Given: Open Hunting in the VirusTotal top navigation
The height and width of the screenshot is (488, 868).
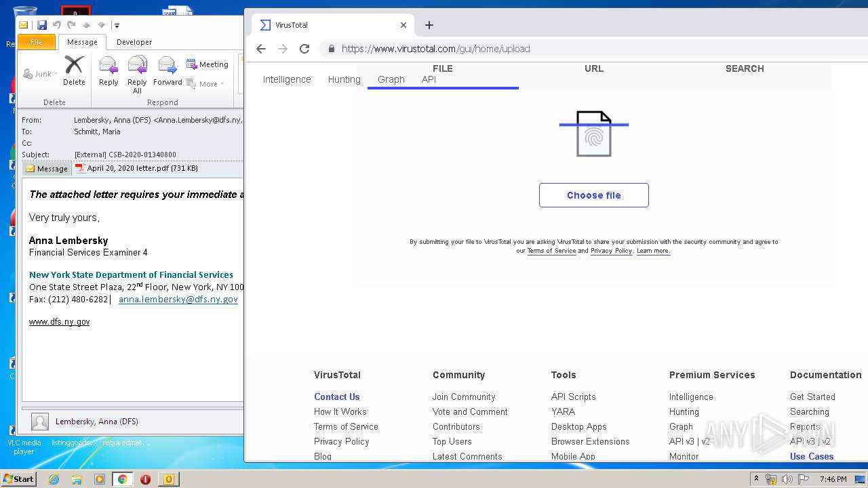Looking at the screenshot, I should [344, 79].
